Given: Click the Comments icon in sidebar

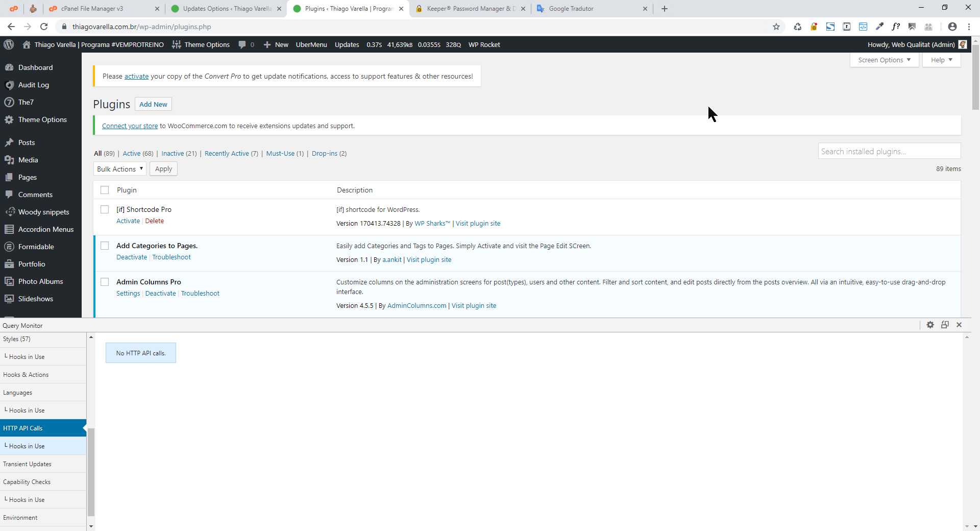Looking at the screenshot, I should click(x=9, y=195).
